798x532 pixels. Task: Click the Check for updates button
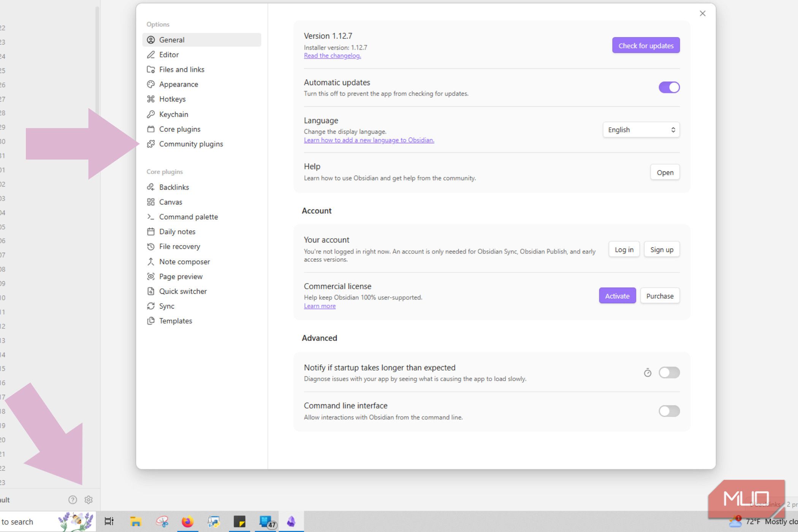point(646,45)
